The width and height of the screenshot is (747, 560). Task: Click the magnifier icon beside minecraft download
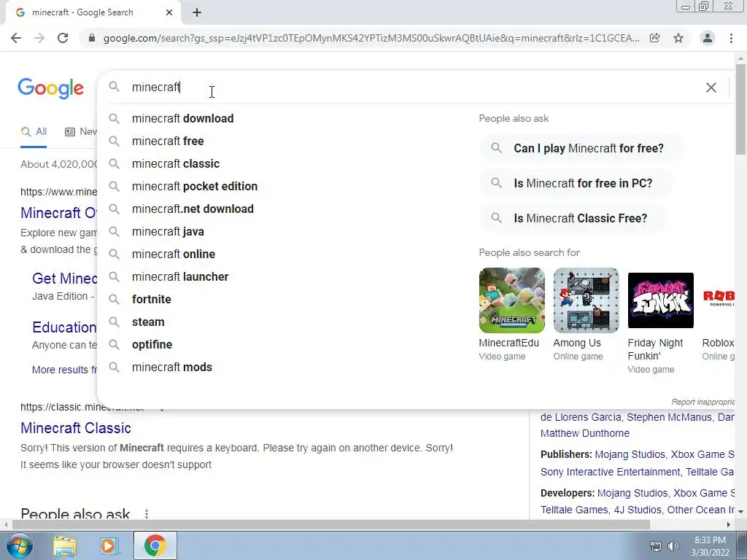[114, 118]
